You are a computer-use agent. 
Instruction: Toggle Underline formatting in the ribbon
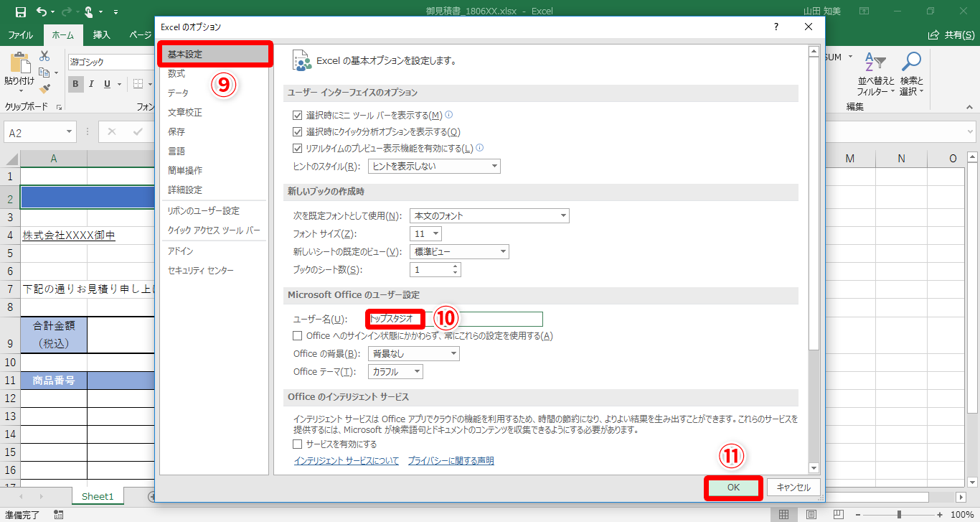click(107, 84)
